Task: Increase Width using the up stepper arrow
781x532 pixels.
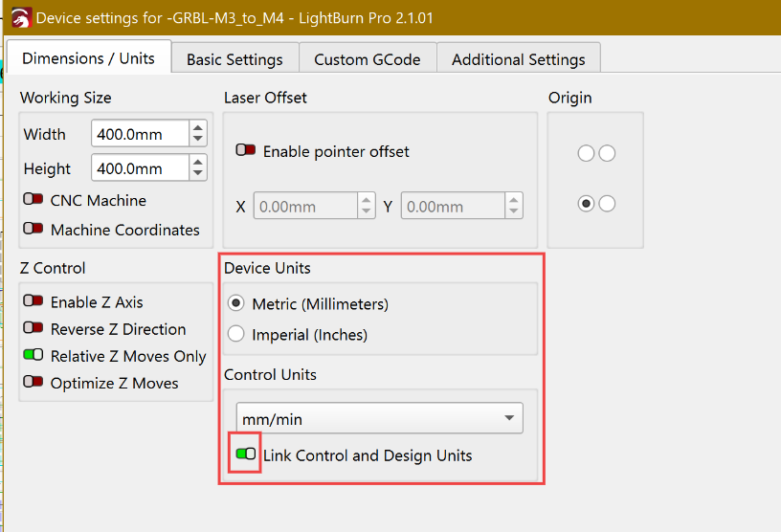Action: pos(198,127)
